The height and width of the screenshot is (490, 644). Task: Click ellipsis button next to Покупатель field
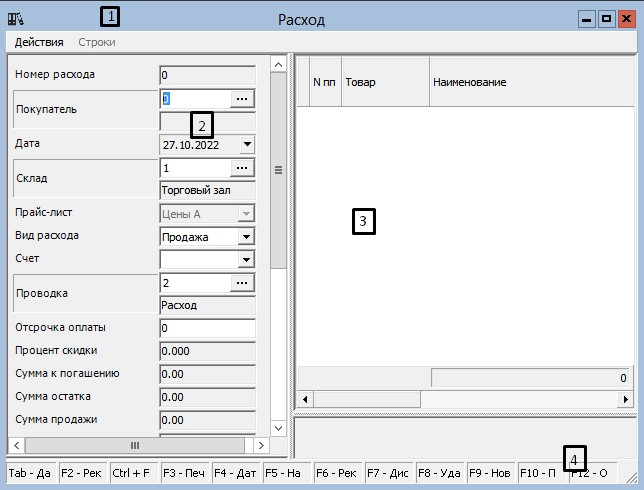(244, 98)
